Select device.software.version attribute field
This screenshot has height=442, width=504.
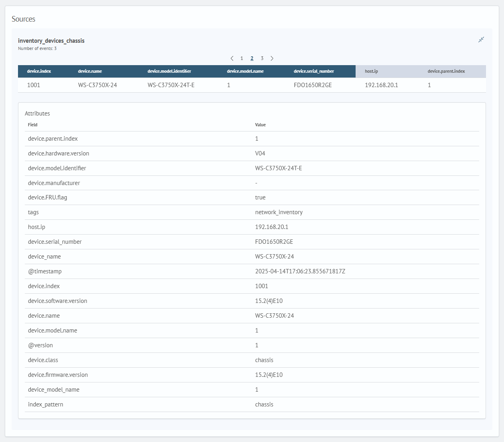tap(58, 301)
